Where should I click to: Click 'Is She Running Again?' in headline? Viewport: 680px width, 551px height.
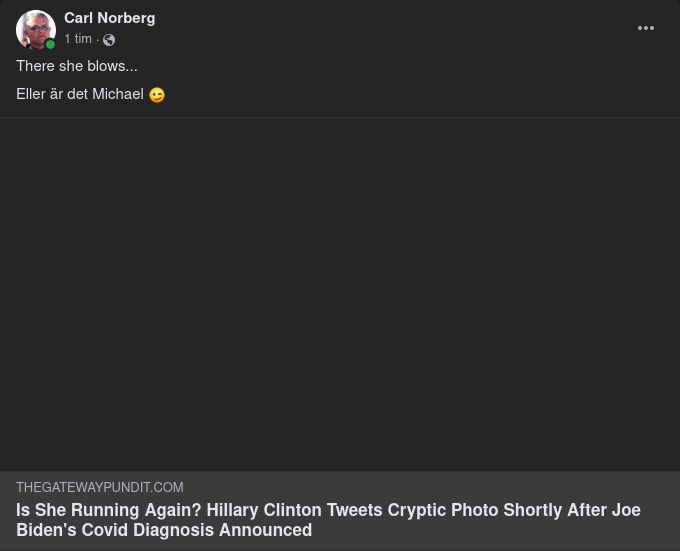109,510
